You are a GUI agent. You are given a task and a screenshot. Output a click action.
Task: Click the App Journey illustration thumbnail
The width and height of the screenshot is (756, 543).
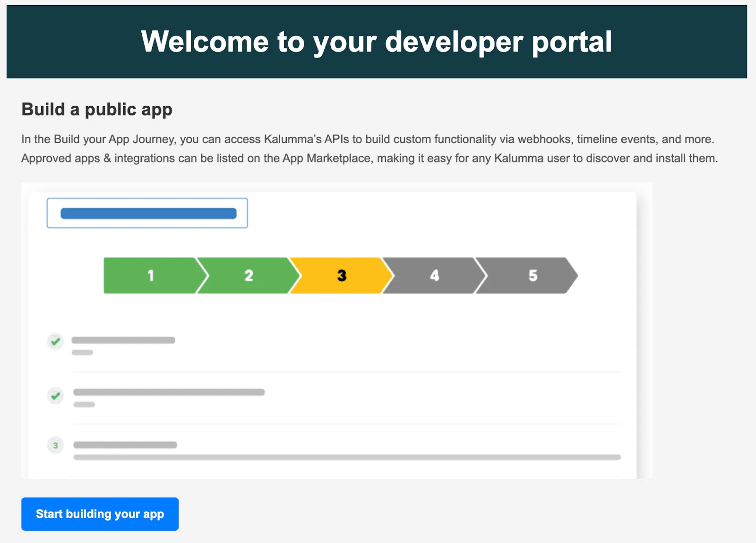coord(337,331)
